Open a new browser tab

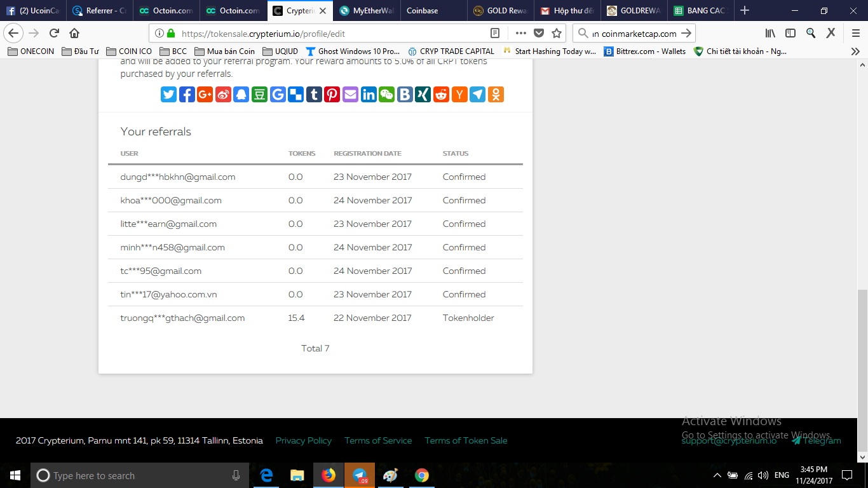(745, 11)
